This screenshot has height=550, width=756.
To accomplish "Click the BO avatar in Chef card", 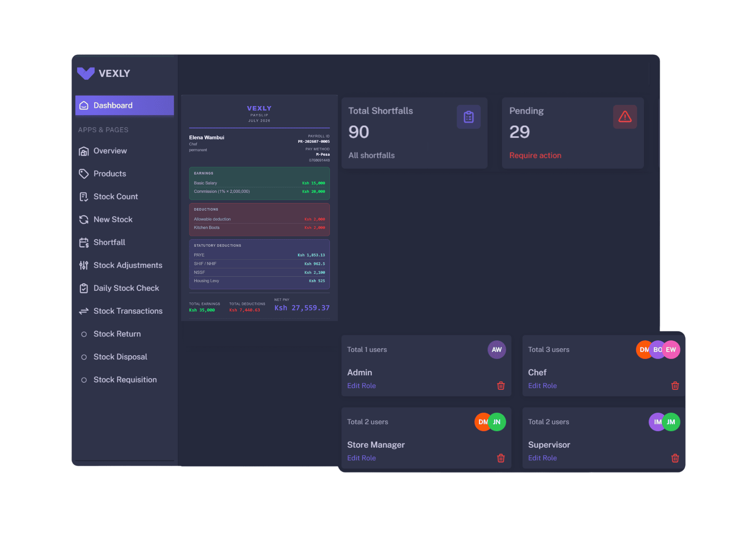I will click(x=657, y=350).
